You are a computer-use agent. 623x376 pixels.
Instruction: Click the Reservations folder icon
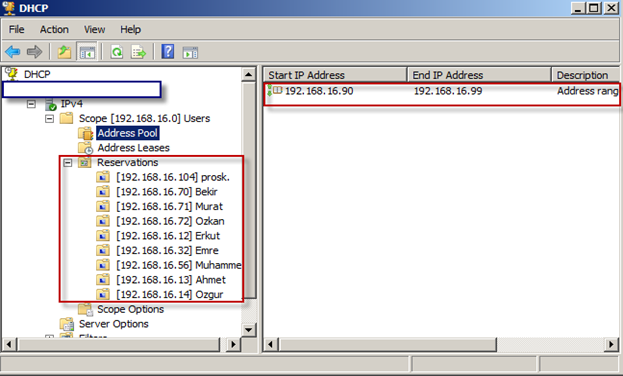84,162
